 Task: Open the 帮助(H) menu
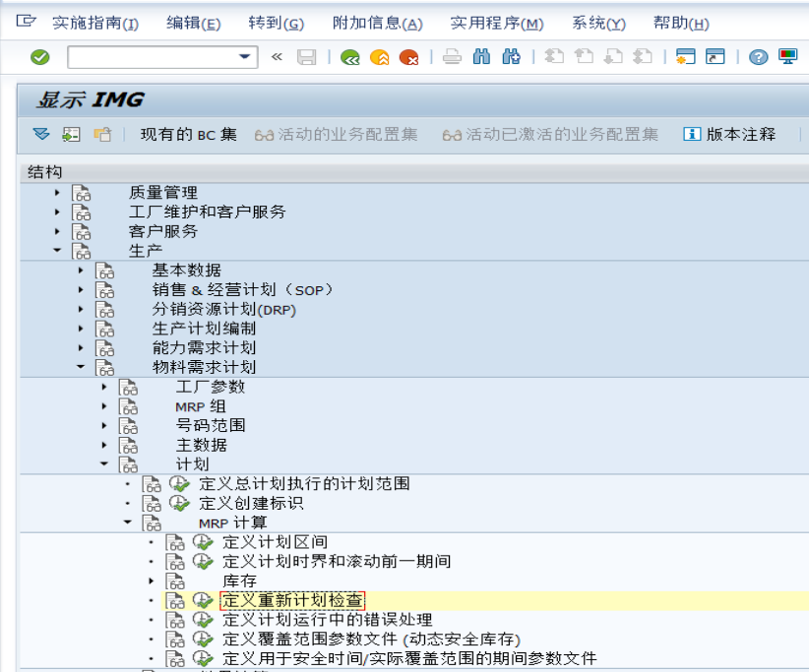point(681,24)
